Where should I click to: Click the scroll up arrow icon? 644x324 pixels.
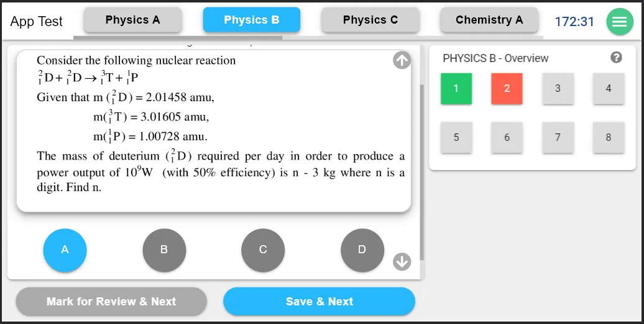[x=402, y=60]
